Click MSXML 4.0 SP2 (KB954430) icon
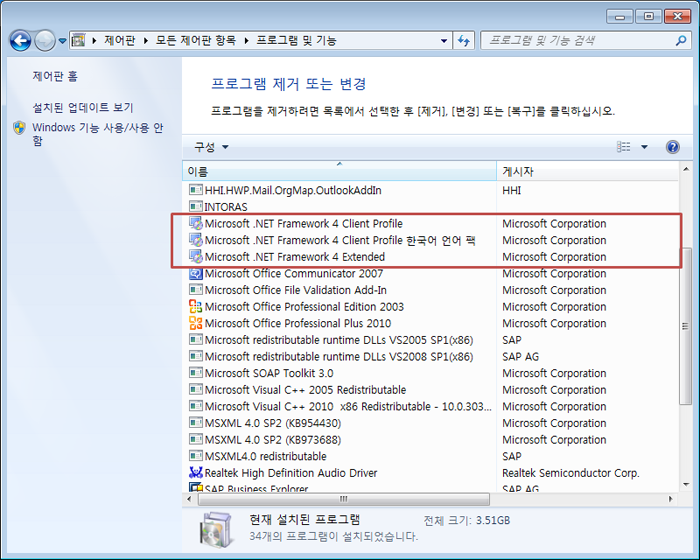 point(196,422)
